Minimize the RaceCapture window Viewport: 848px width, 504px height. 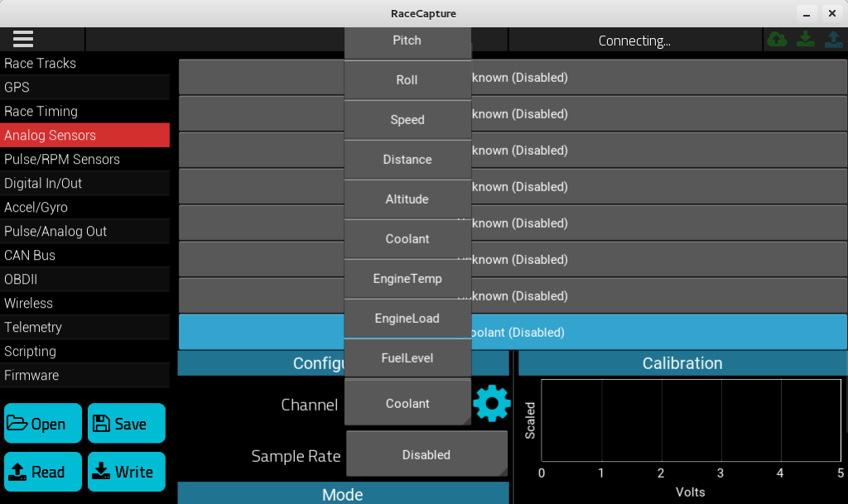(x=807, y=13)
